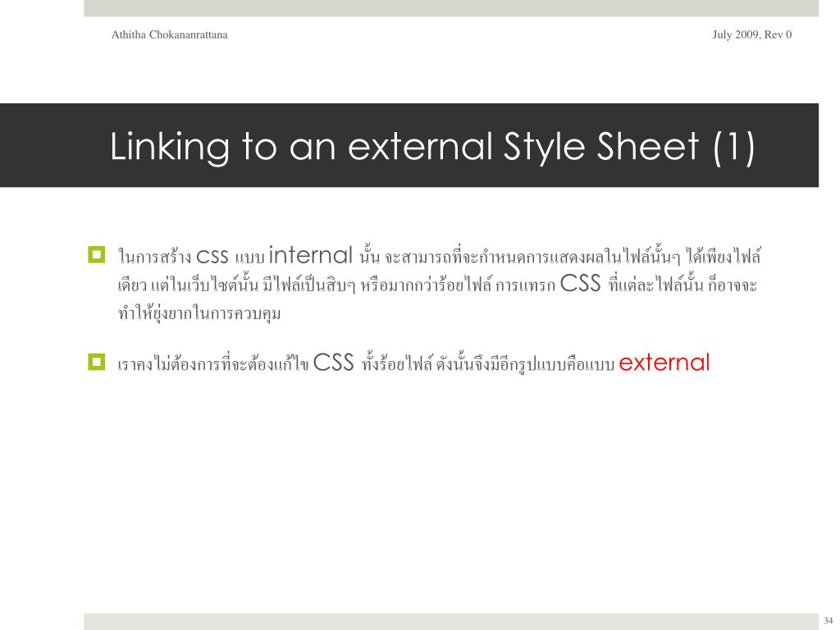Image resolution: width=840 pixels, height=630 pixels.
Task: Click the date text 'July 2009, Rev 0'
Action: (751, 34)
